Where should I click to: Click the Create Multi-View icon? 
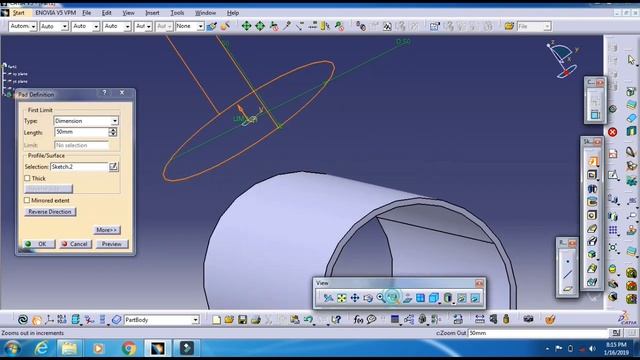[x=420, y=298]
